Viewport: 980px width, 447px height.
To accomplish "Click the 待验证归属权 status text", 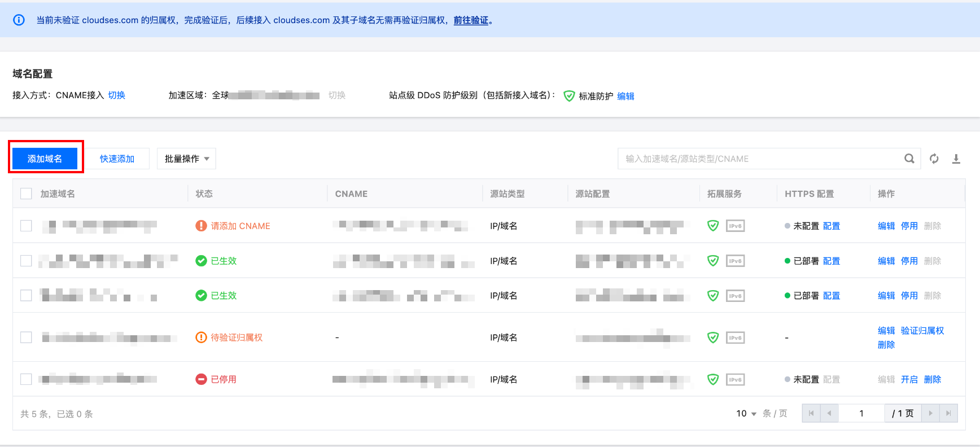I will [x=237, y=338].
